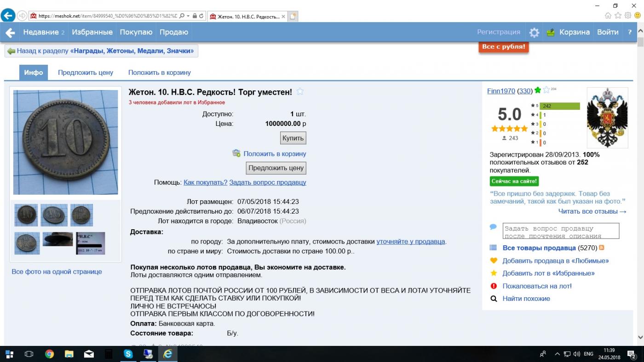Click the five-star rating bar showing 242
Viewport: 644px width, 362px height.
pos(559,106)
